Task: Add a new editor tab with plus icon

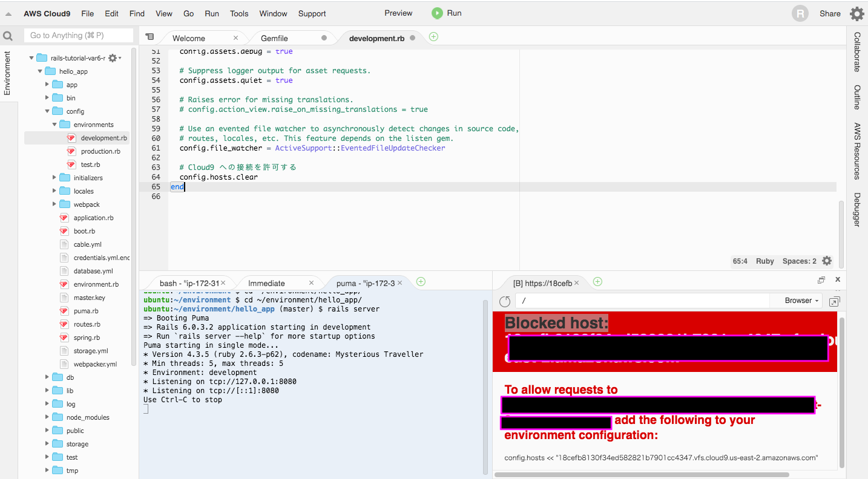Action: pos(433,37)
